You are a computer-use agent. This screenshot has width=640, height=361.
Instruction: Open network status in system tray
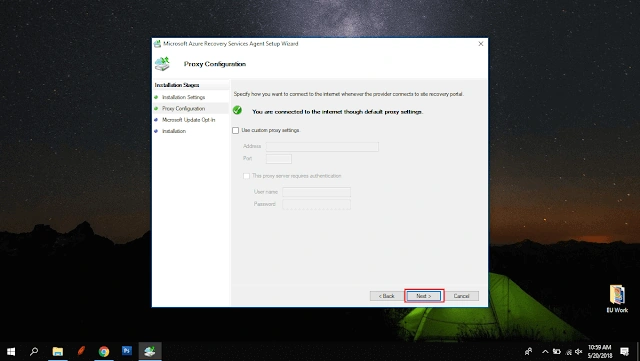pos(569,352)
